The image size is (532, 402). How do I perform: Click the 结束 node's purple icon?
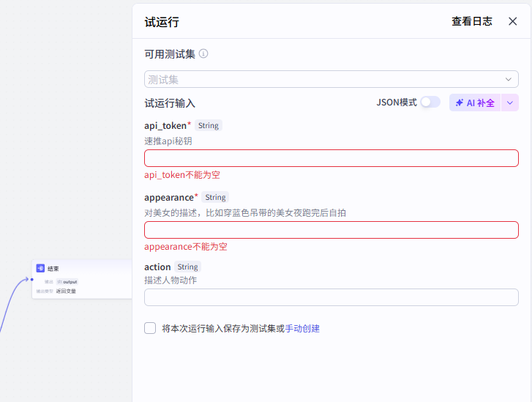[41, 268]
